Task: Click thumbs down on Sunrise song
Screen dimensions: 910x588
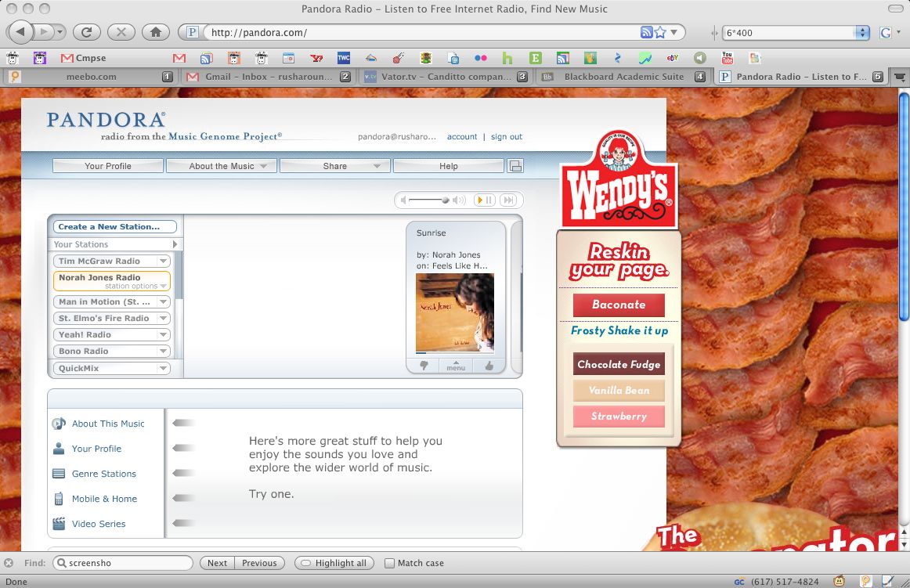Action: [424, 366]
